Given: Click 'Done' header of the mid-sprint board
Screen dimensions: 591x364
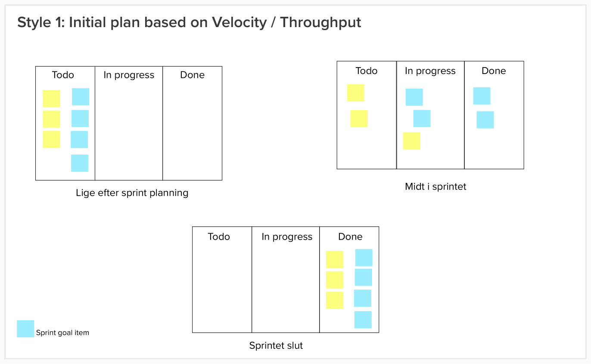Looking at the screenshot, I should 494,71.
